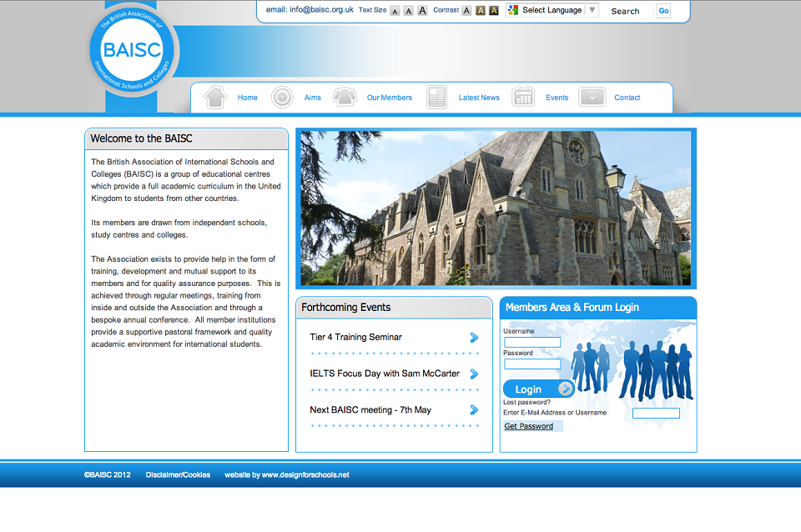Click Forthcoming Events heading

click(345, 308)
